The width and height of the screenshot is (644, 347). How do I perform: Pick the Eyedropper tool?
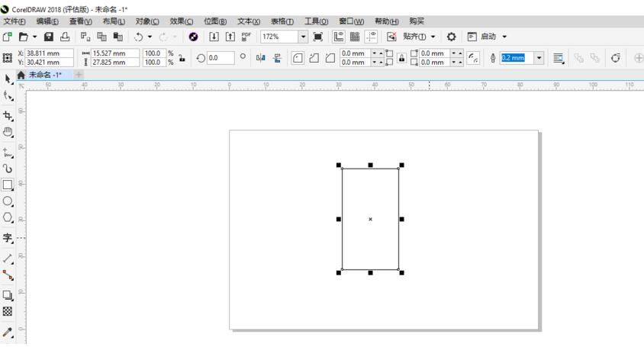8,332
